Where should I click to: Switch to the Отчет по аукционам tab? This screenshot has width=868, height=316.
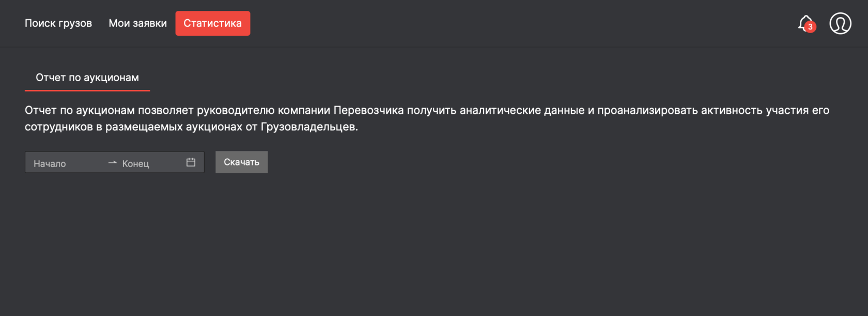click(x=87, y=77)
